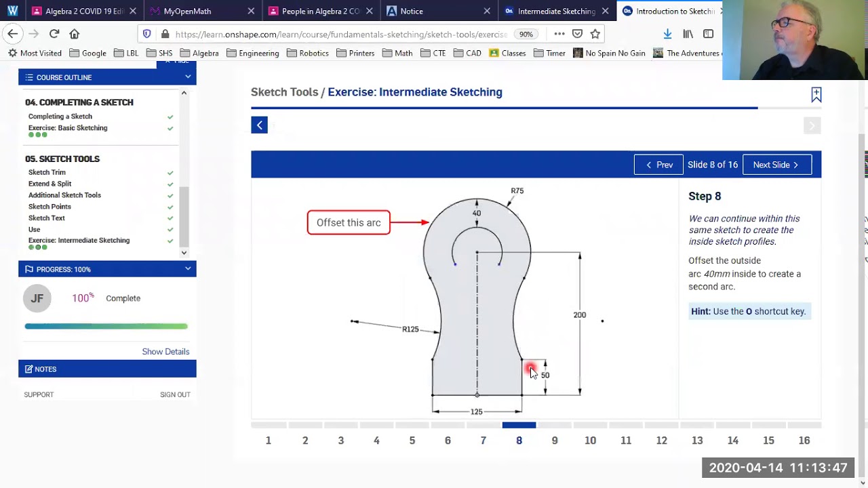This screenshot has width=868, height=488.
Task: Open the Robotics bookmarks folder
Action: click(307, 53)
